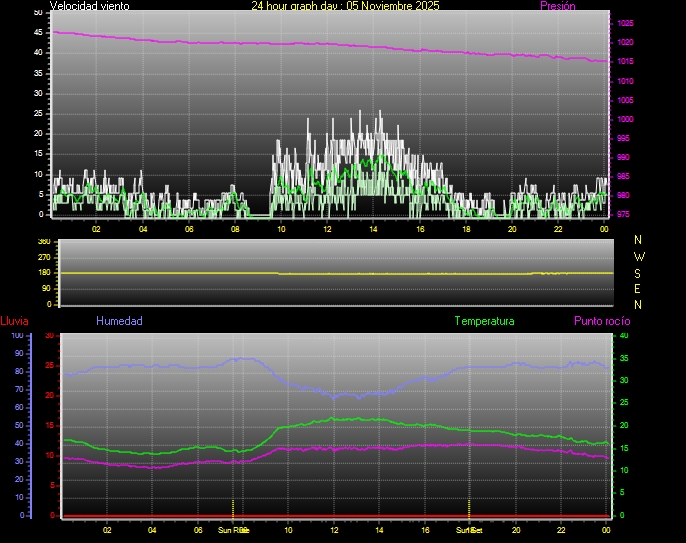
Task: Click the "Punto rocío" legend label
Action: [x=602, y=321]
